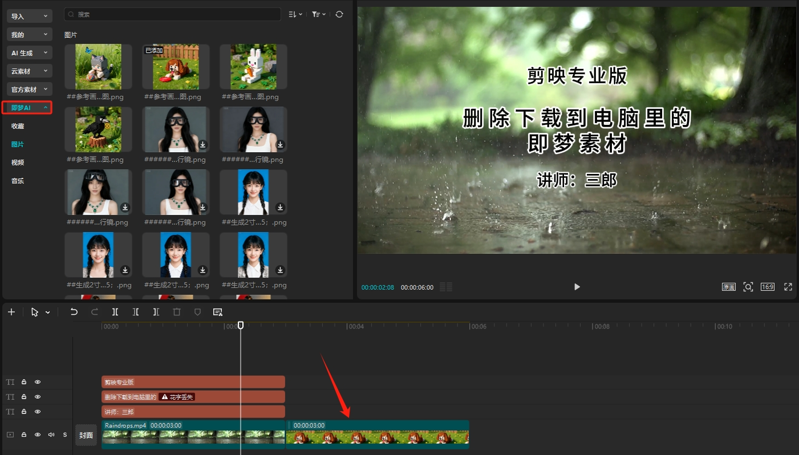
Task: Click the refresh icon in media panel
Action: point(339,15)
